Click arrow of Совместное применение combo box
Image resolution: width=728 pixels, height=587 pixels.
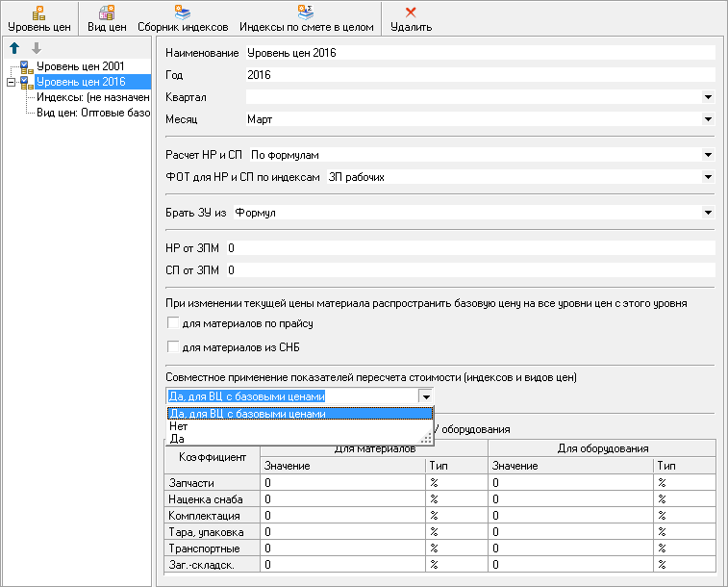[426, 396]
